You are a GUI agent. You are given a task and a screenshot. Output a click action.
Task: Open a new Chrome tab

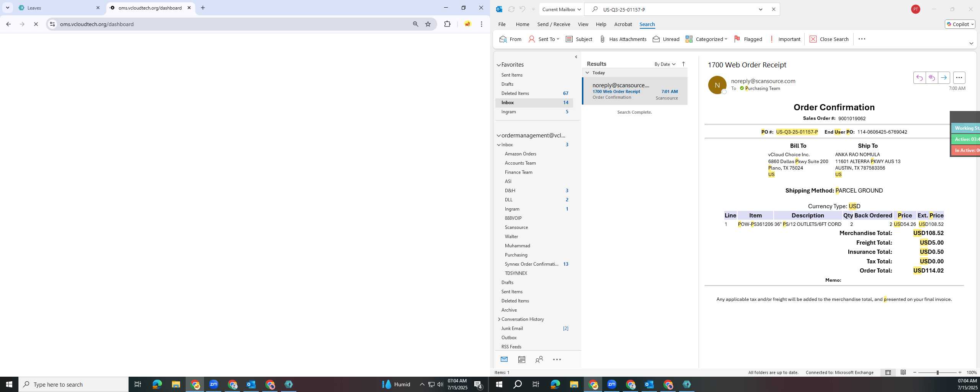(x=203, y=8)
